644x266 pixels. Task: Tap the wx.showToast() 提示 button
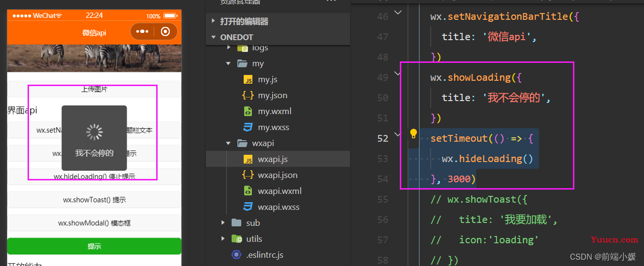[94, 200]
